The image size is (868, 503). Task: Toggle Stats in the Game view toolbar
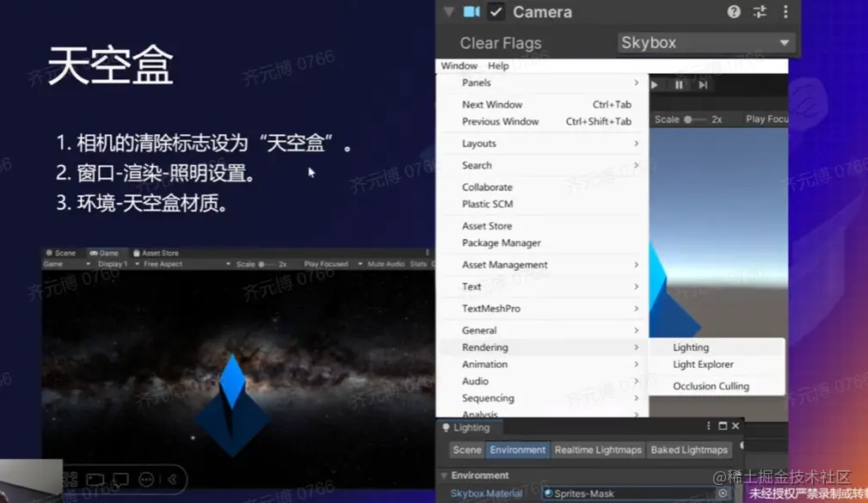coord(418,264)
